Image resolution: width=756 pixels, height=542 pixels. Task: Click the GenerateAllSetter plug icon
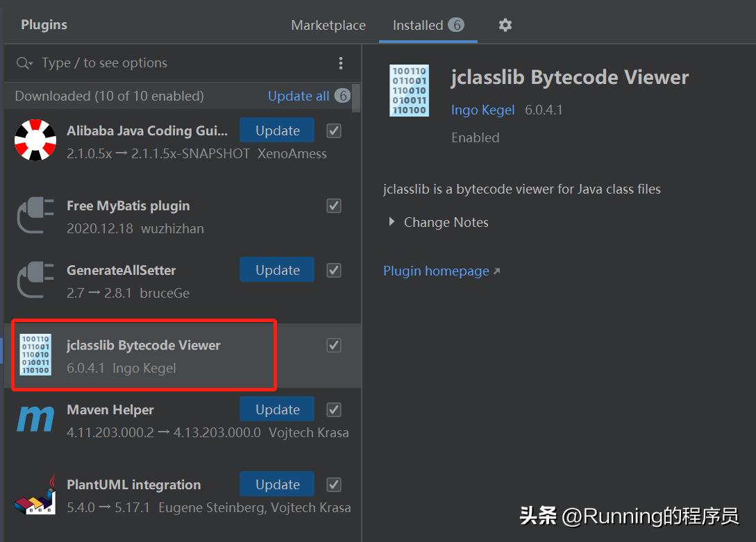point(35,280)
